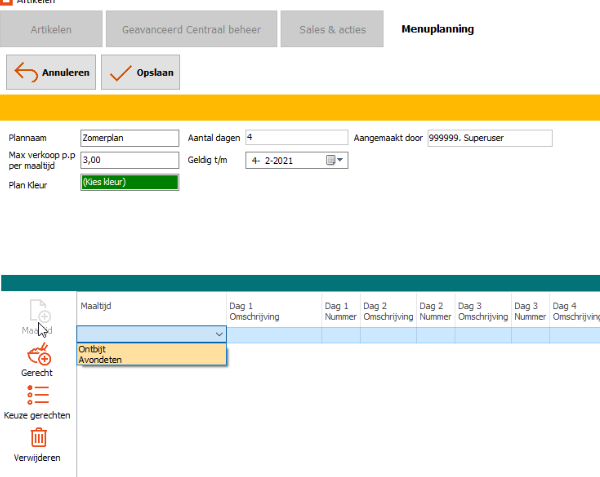Switch to the Artikelen tab
The width and height of the screenshot is (600, 477).
click(x=51, y=29)
